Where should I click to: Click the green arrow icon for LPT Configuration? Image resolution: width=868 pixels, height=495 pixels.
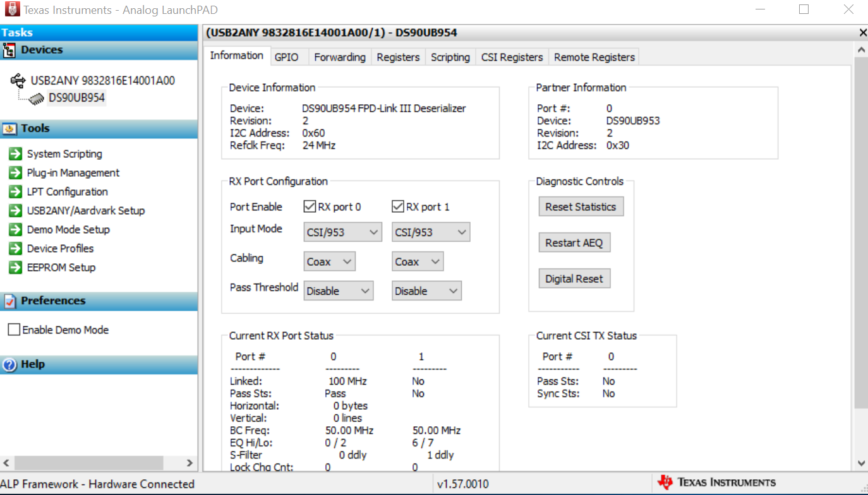pos(16,192)
